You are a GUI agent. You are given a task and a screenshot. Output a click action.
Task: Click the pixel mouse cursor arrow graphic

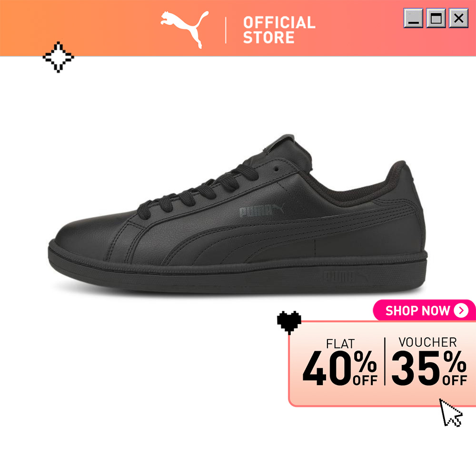click(451, 413)
